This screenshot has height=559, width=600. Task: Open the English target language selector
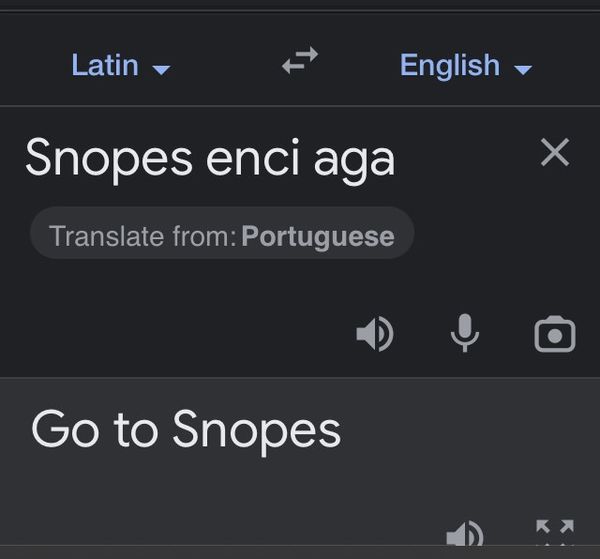tap(466, 65)
